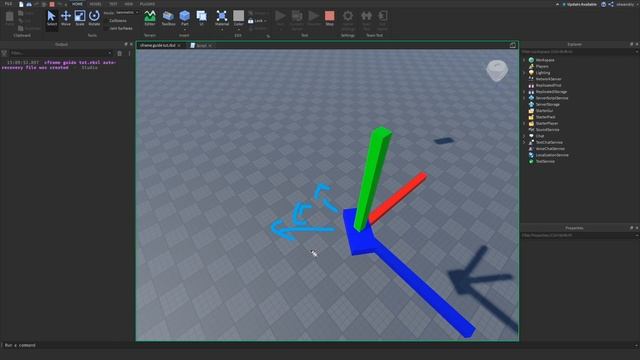
Task: Click the Explorer filter workspace field
Action: point(578,52)
